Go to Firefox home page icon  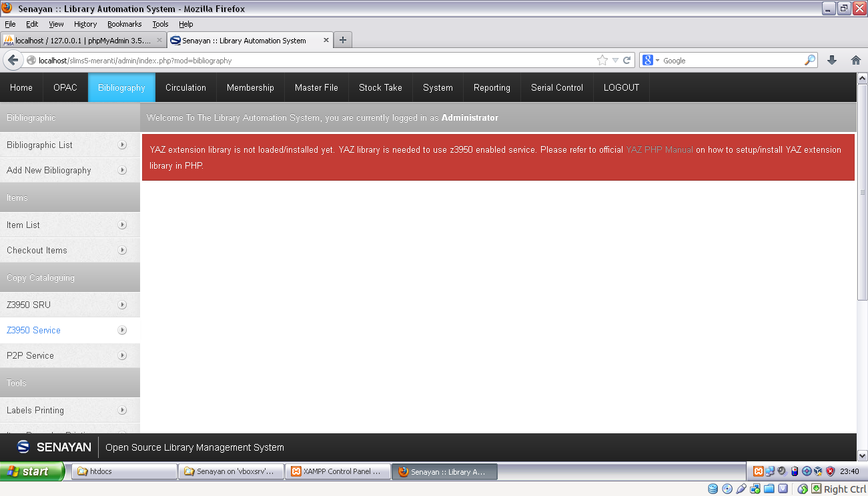(x=855, y=60)
